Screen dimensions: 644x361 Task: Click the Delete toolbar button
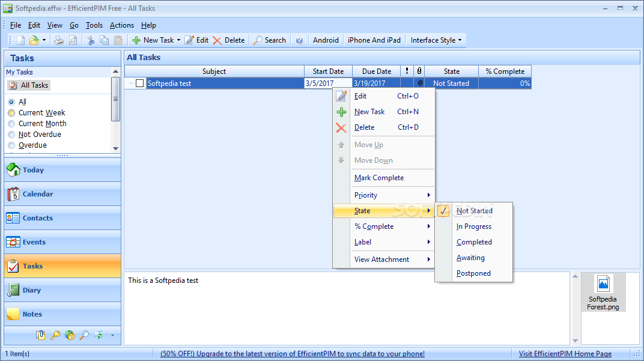(229, 40)
